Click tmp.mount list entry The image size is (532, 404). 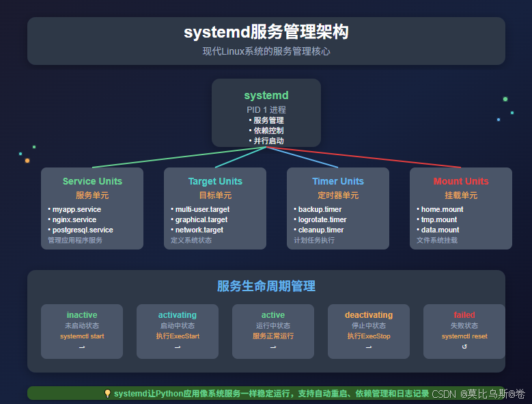[x=436, y=219]
